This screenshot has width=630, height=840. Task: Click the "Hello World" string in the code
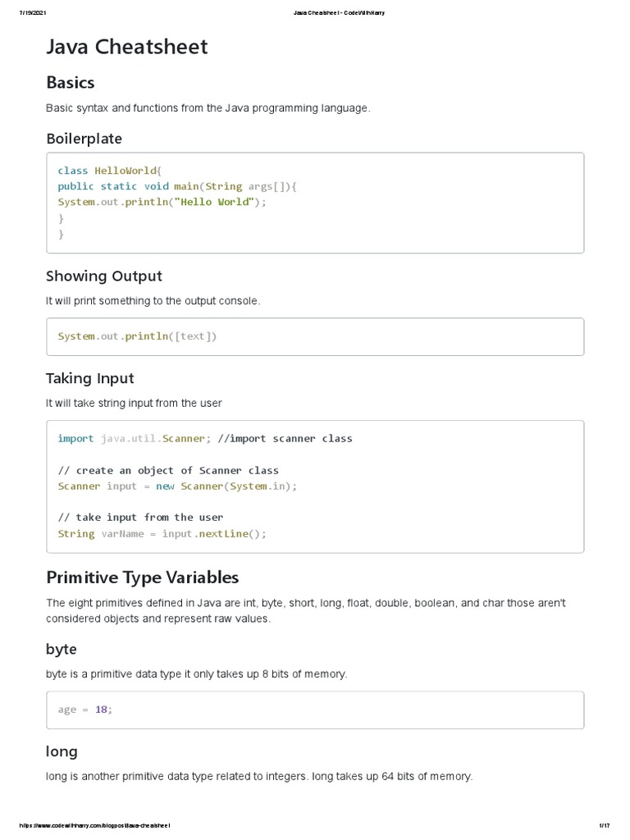tap(213, 202)
